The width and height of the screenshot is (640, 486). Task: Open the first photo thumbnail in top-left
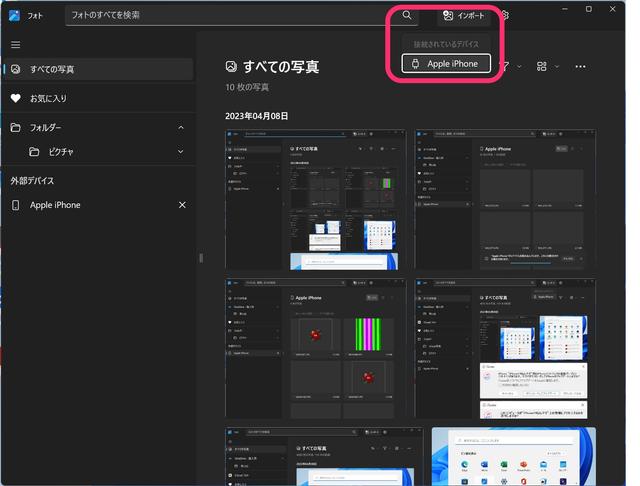(x=316, y=199)
